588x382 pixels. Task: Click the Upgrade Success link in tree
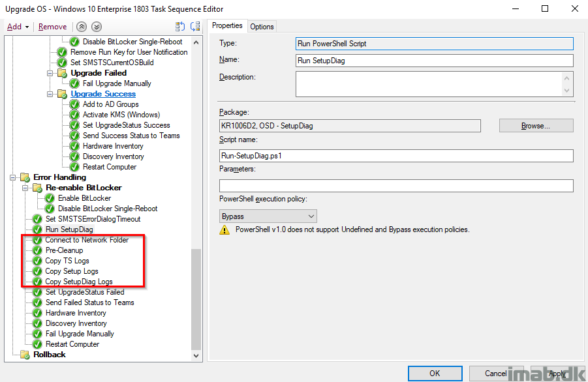pyautogui.click(x=103, y=94)
